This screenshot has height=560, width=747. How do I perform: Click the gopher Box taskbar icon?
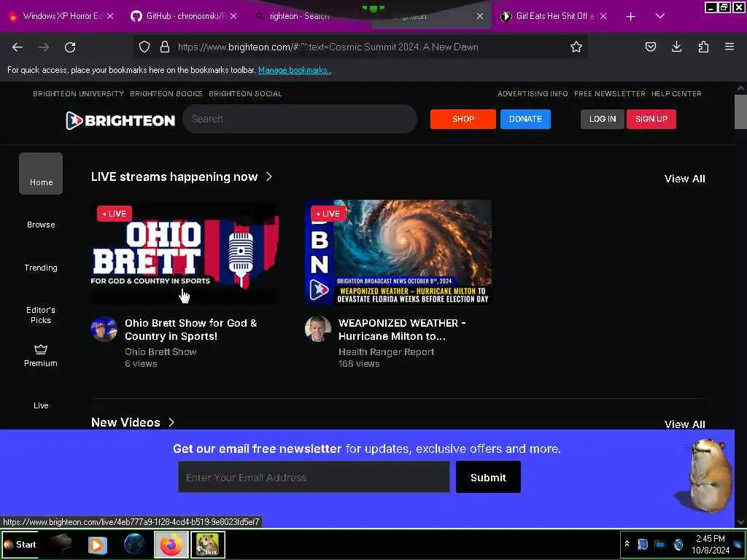tap(208, 544)
